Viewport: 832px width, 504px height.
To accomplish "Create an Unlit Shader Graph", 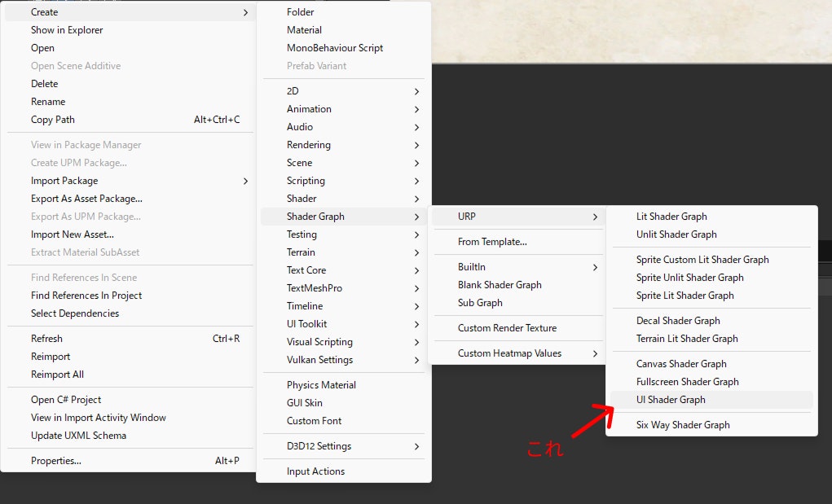I will (x=711, y=234).
